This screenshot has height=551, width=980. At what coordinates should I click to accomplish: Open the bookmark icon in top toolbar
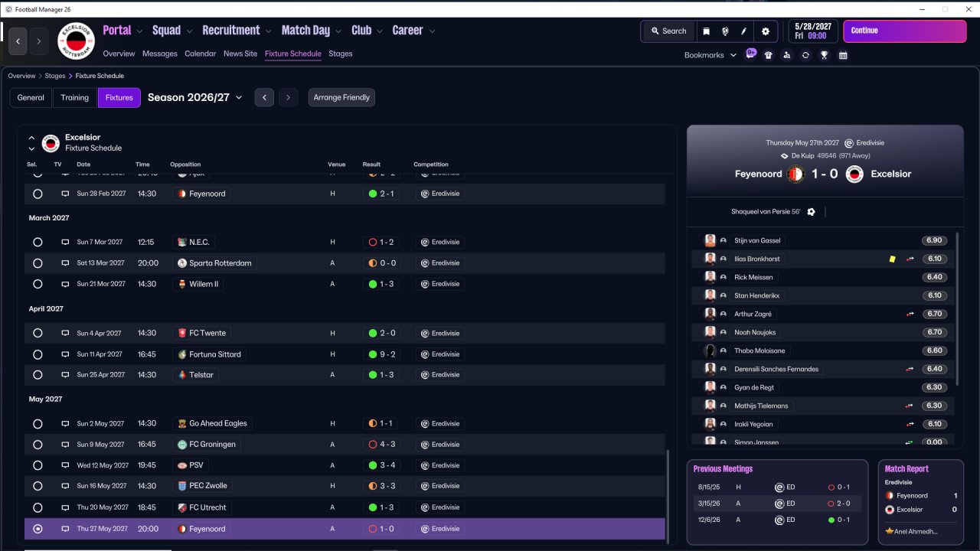[x=706, y=31]
